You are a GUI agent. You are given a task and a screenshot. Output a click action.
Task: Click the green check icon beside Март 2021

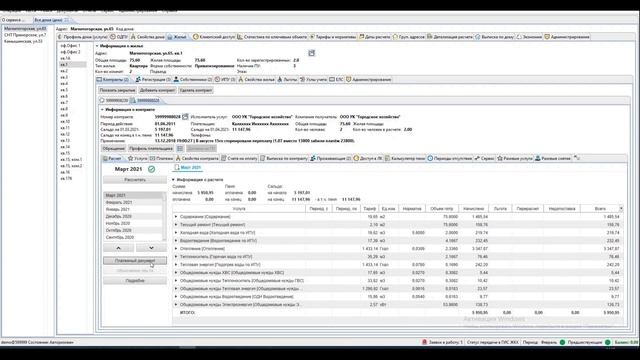pyautogui.click(x=151, y=169)
